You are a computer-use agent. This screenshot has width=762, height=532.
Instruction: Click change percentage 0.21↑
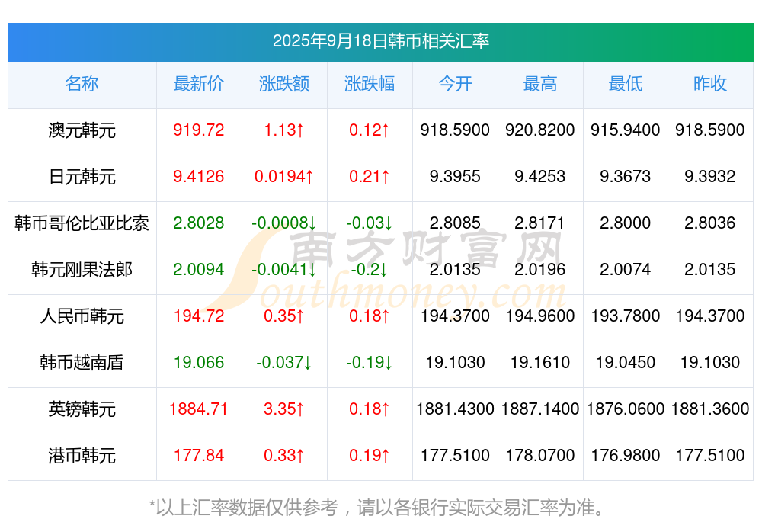pos(370,177)
